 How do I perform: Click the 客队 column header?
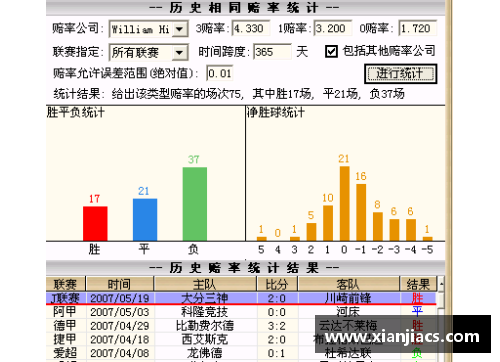[348, 284]
